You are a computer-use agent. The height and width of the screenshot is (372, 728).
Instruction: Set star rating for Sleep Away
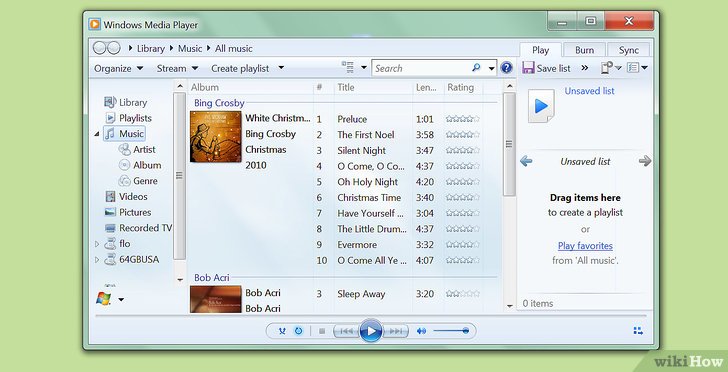point(462,294)
